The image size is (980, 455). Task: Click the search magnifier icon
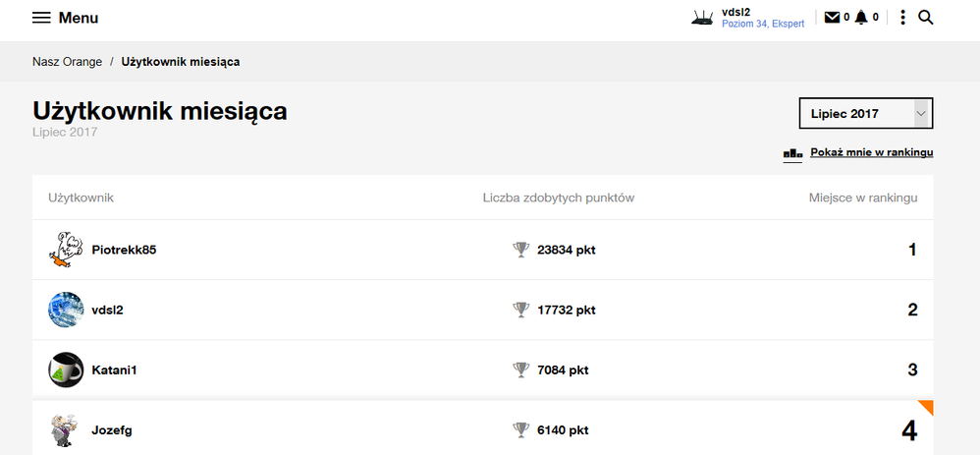(x=925, y=18)
